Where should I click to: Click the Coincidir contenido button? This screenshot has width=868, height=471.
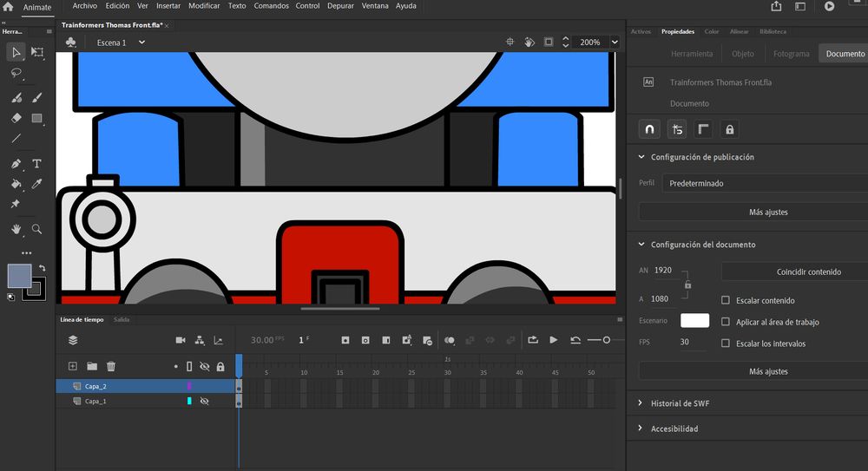(807, 271)
